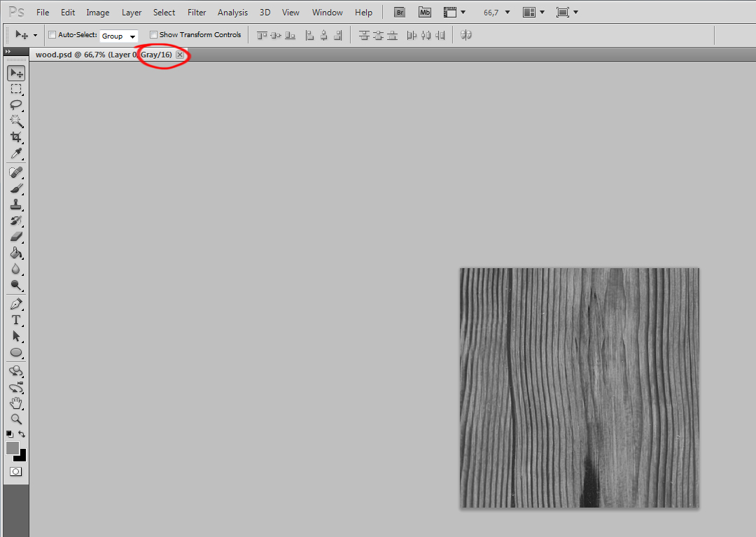Open the Edit menu
This screenshot has height=537, width=756.
pyautogui.click(x=68, y=13)
